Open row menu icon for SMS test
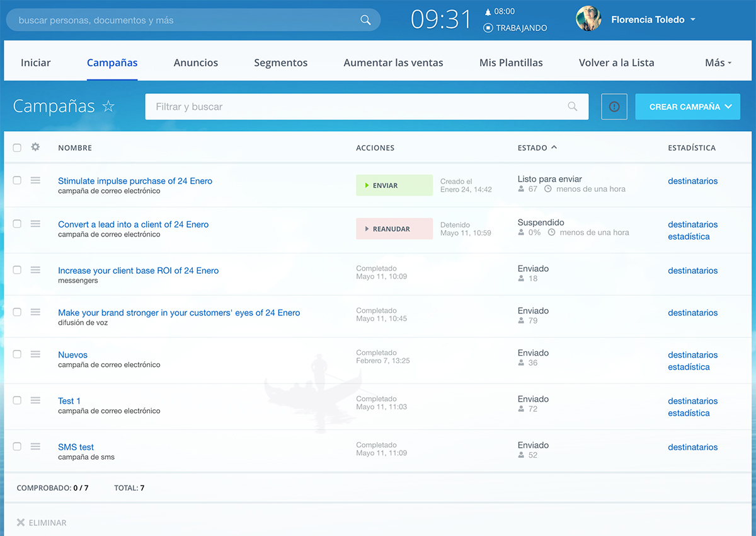Screen dimensions: 756x536 coord(35,446)
